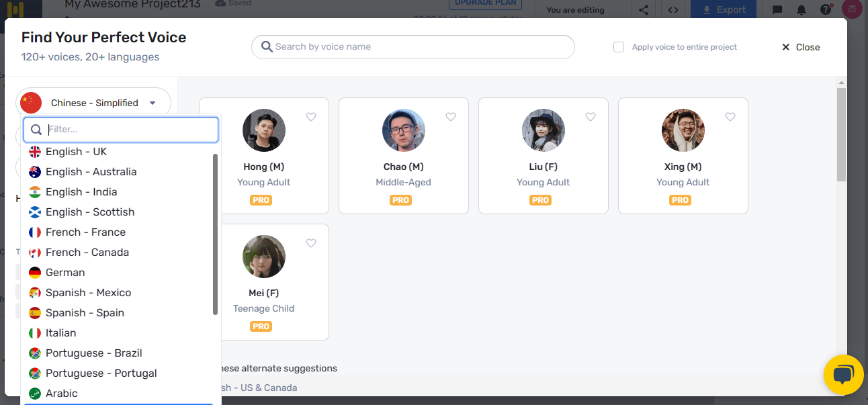Click the heart icon on Xing's card
Viewport: 868px width, 405px height.
click(730, 117)
